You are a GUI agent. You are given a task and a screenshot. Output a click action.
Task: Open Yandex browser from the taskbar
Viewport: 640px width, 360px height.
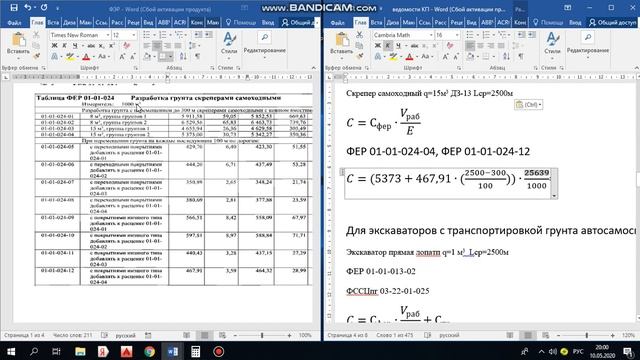(103, 351)
